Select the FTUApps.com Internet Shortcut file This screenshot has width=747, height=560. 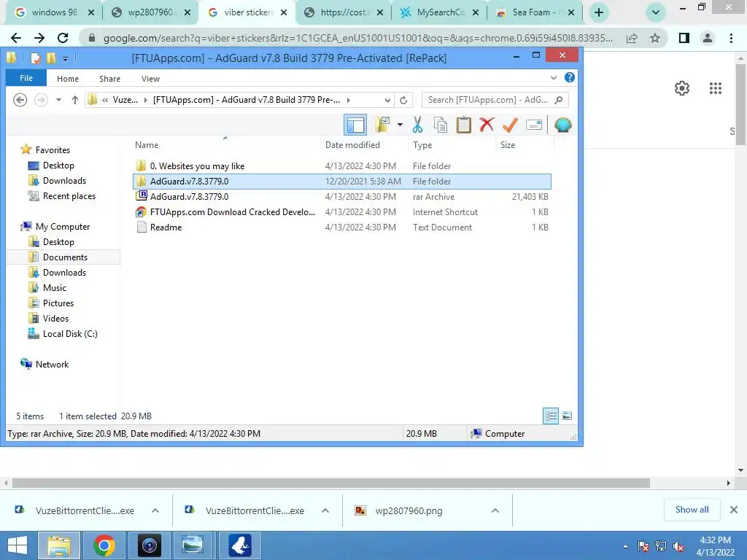[341, 212]
